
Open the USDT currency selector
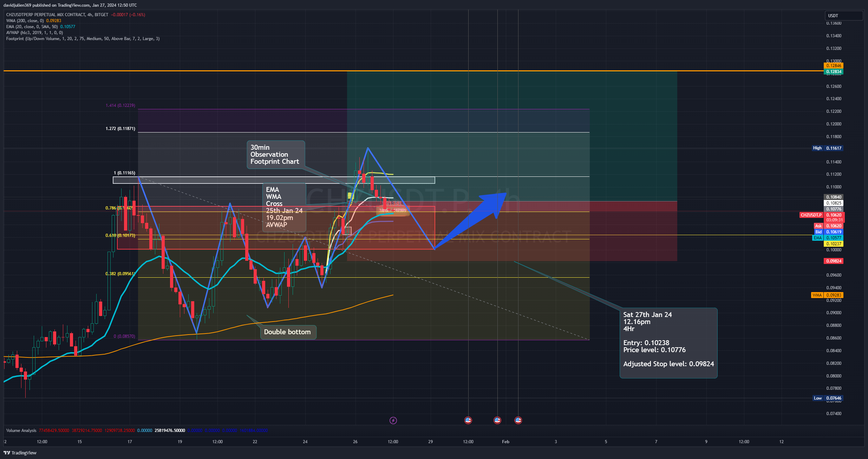tap(843, 16)
